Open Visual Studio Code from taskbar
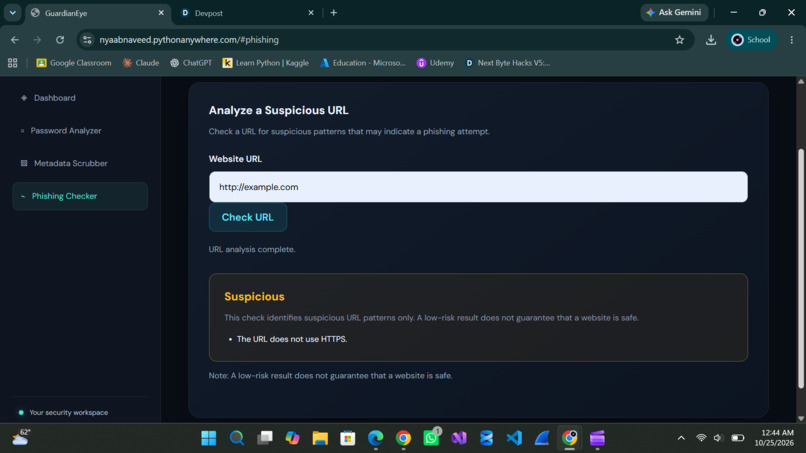 pyautogui.click(x=514, y=438)
